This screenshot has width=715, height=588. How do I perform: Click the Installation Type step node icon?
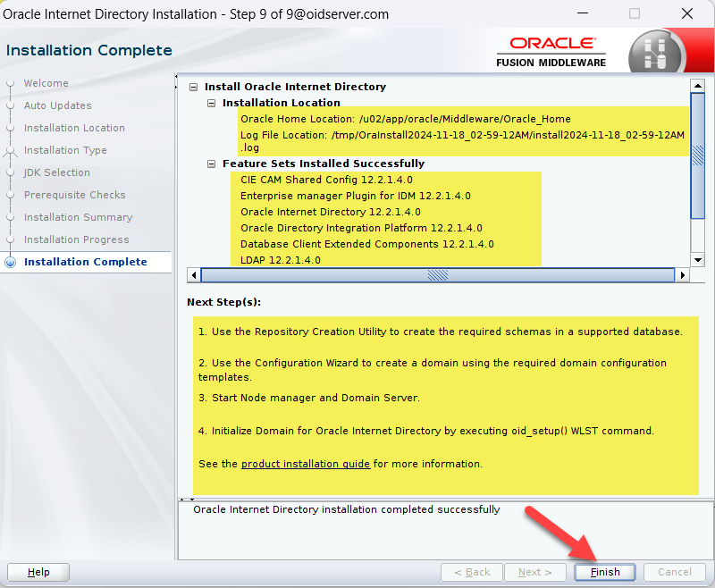[x=10, y=151]
